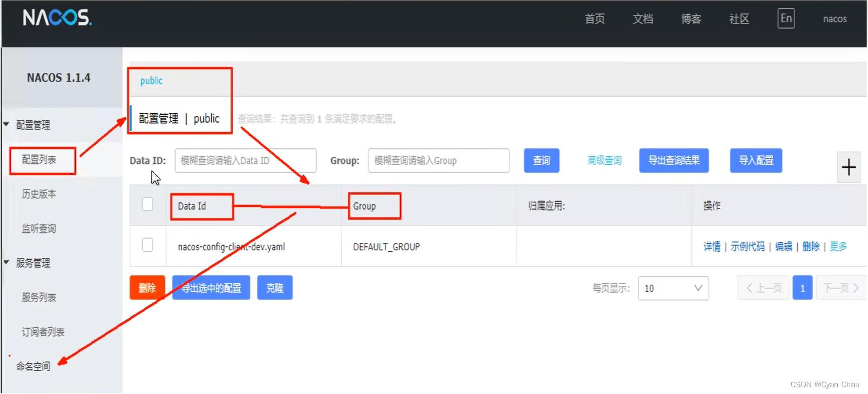Screen dimensions: 868x394
Task: Focus the Group search field
Action: [x=439, y=160]
